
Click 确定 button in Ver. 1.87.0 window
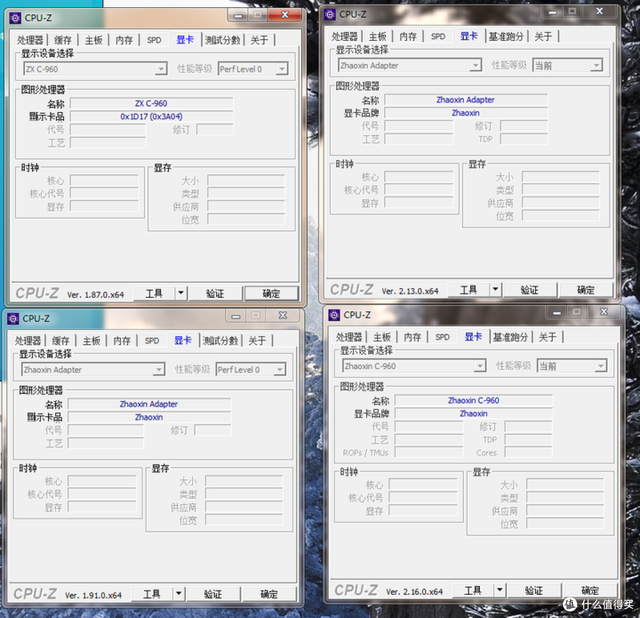(271, 293)
